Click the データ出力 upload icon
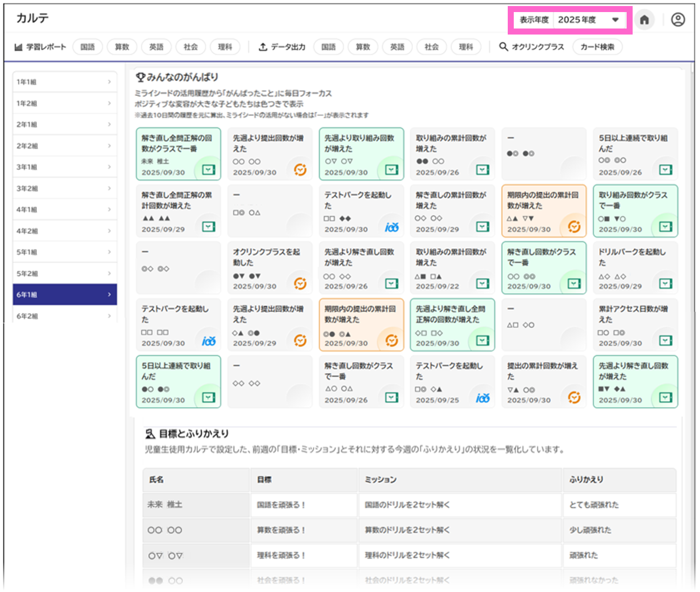 (x=263, y=47)
